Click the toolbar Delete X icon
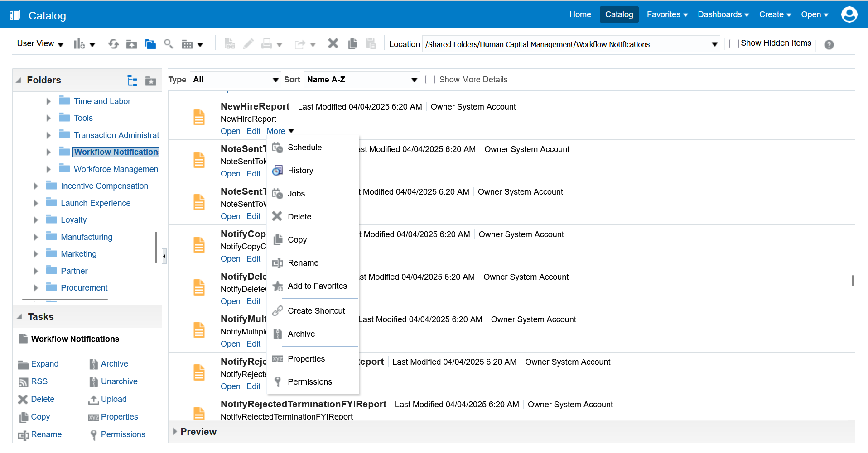 pyautogui.click(x=333, y=43)
